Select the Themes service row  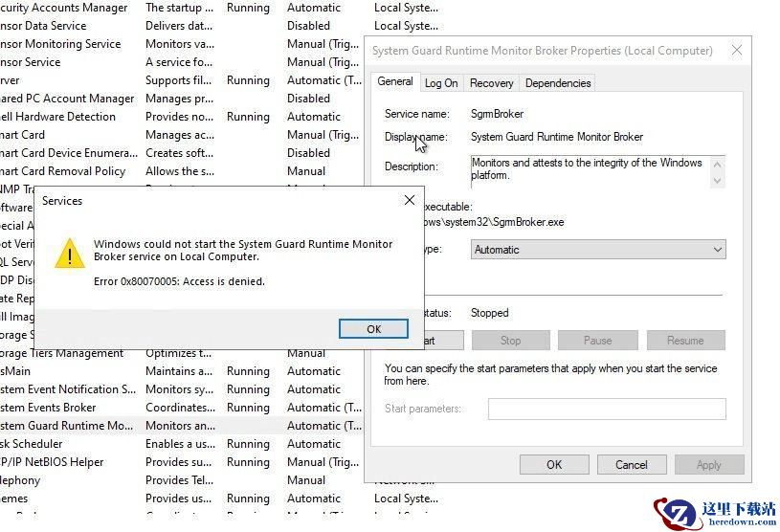(219, 499)
